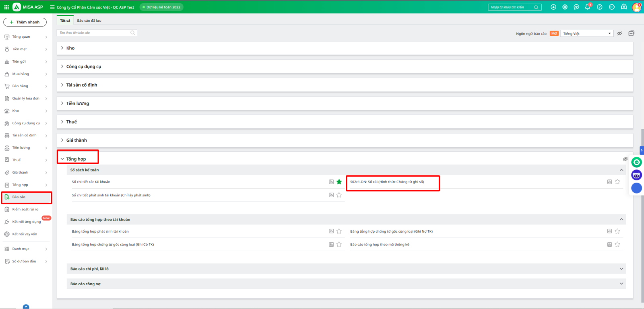This screenshot has width=644, height=309.
Task: Open settings gear in top bar
Action: (x=565, y=7)
